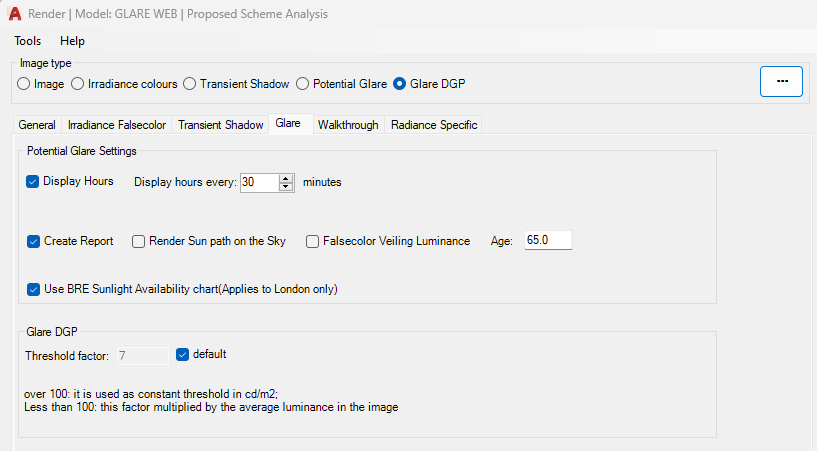Image resolution: width=817 pixels, height=451 pixels.
Task: Choose Transient Shadow image type
Action: click(x=190, y=84)
